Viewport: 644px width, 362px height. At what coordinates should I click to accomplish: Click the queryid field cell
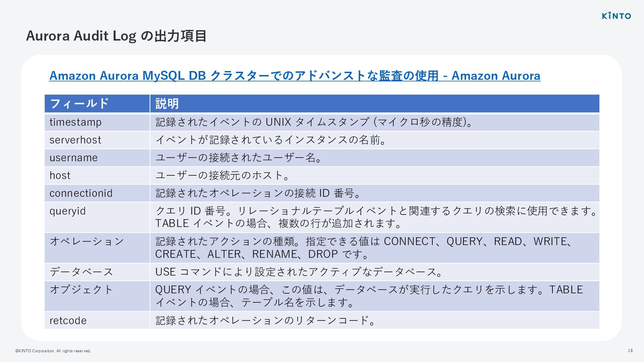click(97, 217)
